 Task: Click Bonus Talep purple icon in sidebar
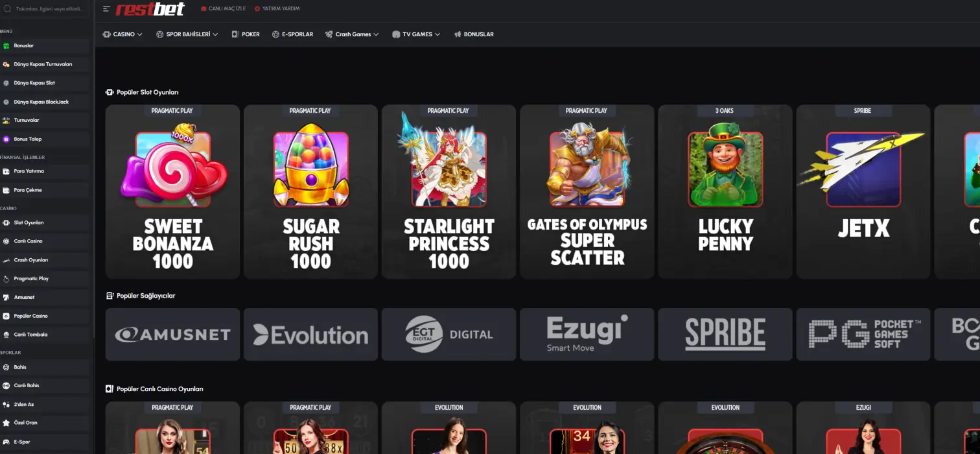[6, 139]
